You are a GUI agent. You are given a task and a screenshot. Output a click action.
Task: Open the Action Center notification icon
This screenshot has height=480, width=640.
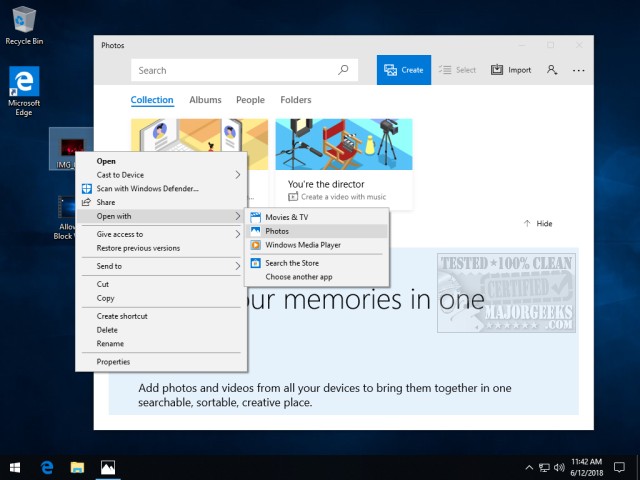620,467
